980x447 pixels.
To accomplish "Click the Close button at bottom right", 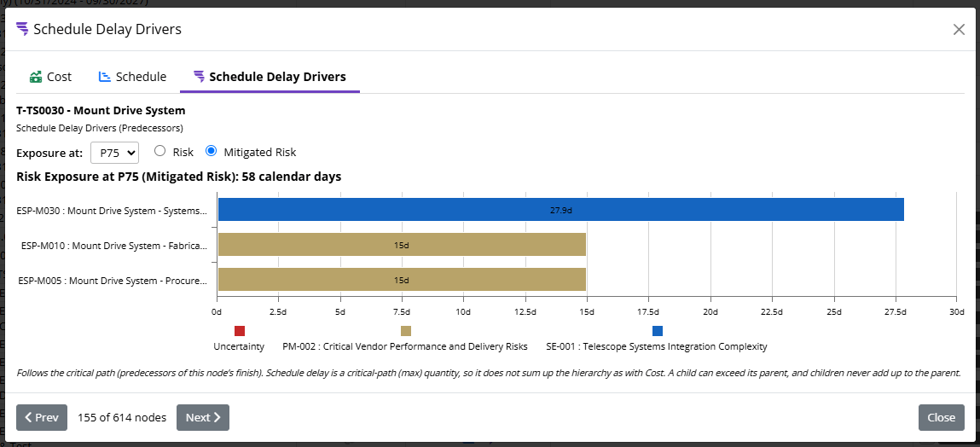I will [x=942, y=418].
